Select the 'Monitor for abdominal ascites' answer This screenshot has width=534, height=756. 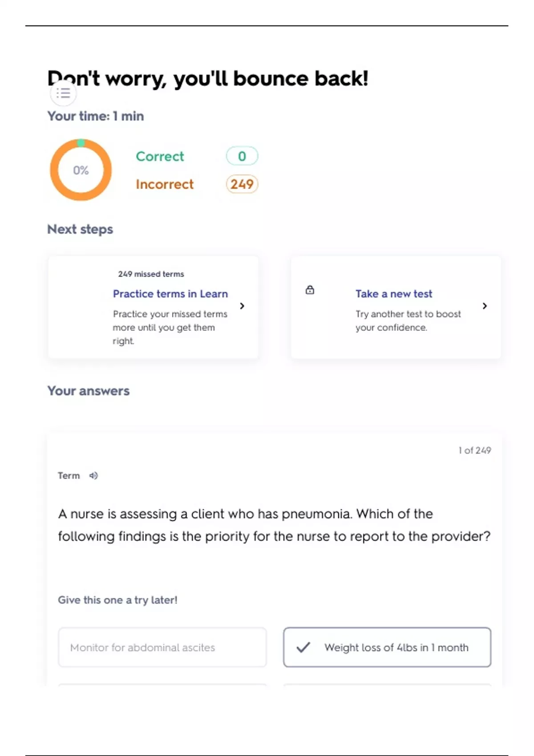[x=162, y=647]
